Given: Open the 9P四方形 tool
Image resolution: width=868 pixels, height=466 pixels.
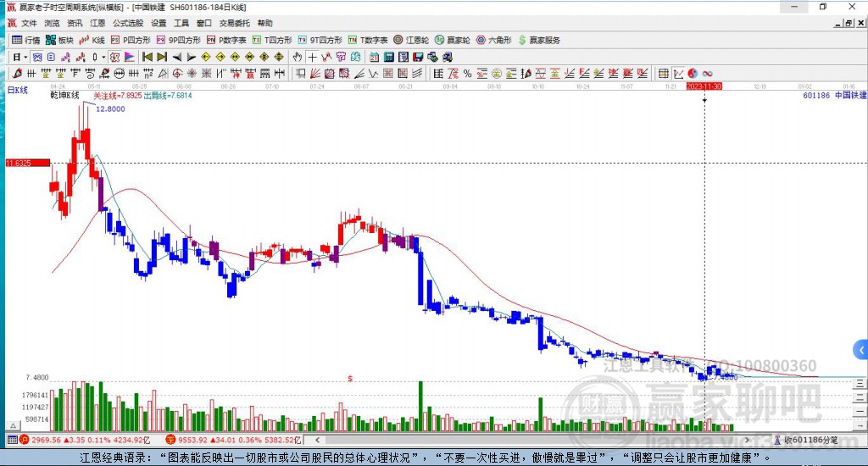Looking at the screenshot, I should point(178,40).
